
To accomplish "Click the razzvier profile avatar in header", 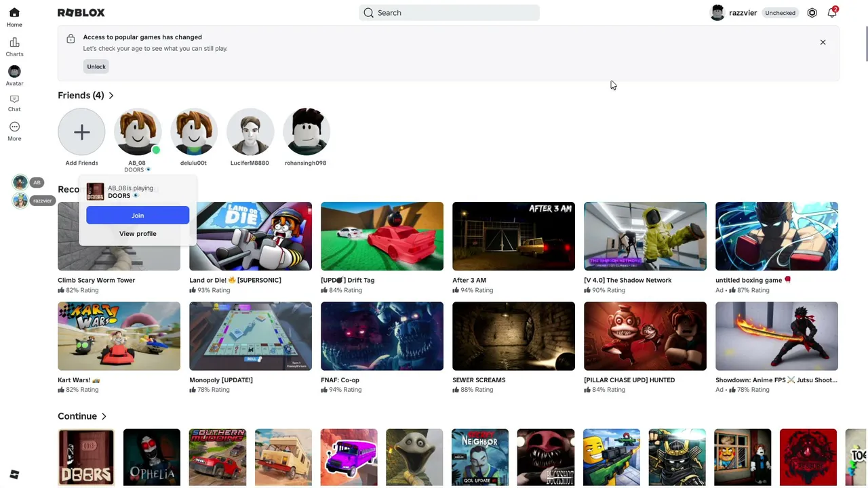I will pyautogui.click(x=717, y=13).
